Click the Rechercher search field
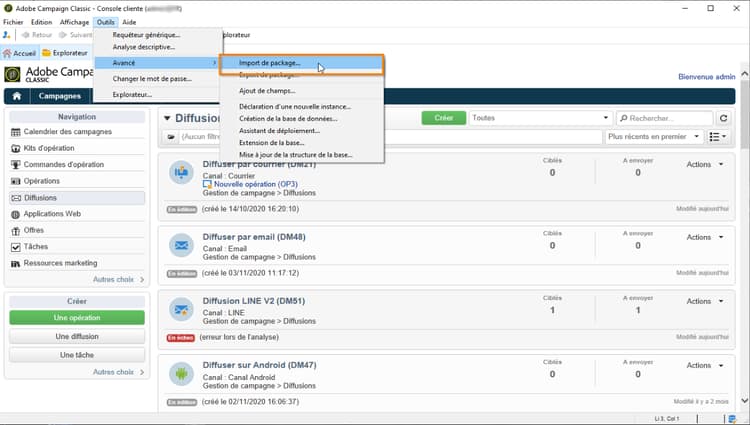Screen dimensions: 750x425 (665, 118)
